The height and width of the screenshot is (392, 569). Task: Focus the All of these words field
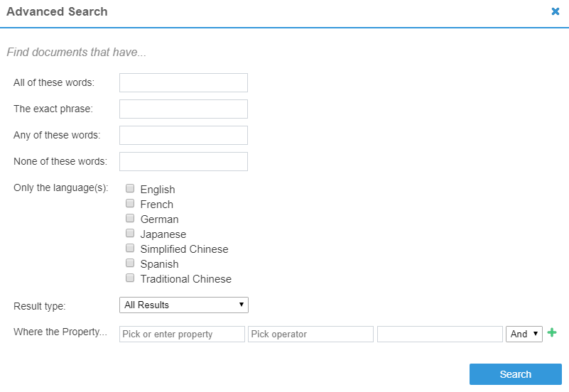[183, 82]
